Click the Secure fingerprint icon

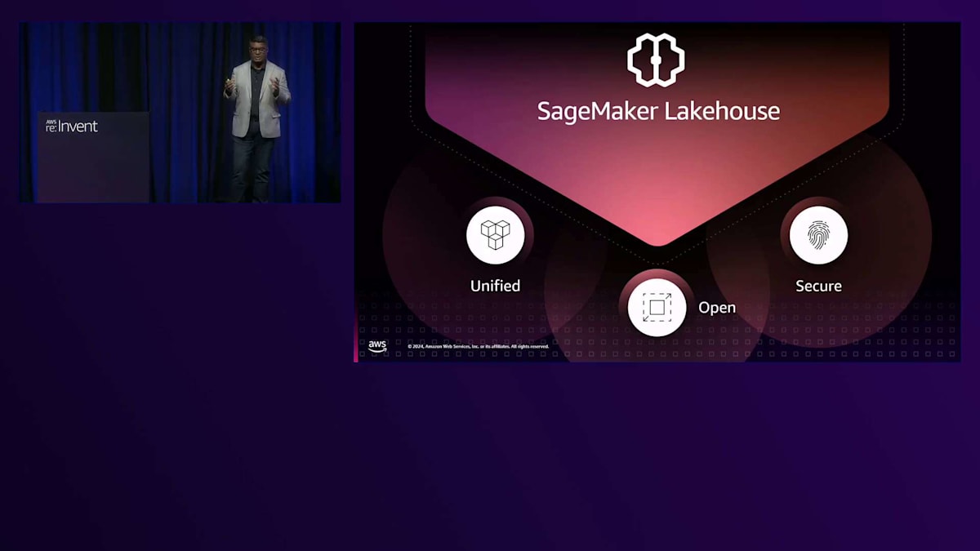coord(818,234)
